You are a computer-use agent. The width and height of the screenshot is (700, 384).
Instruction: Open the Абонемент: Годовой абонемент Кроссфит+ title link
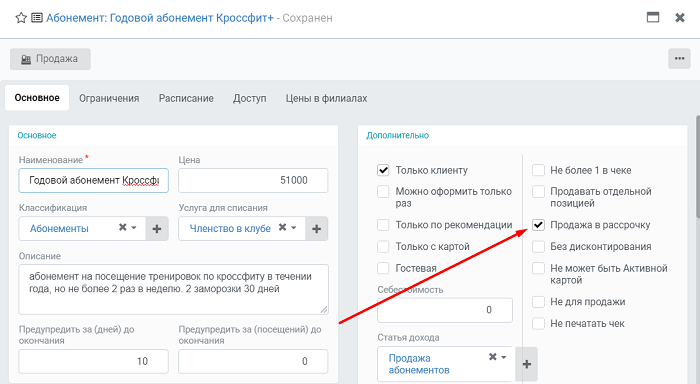(160, 18)
